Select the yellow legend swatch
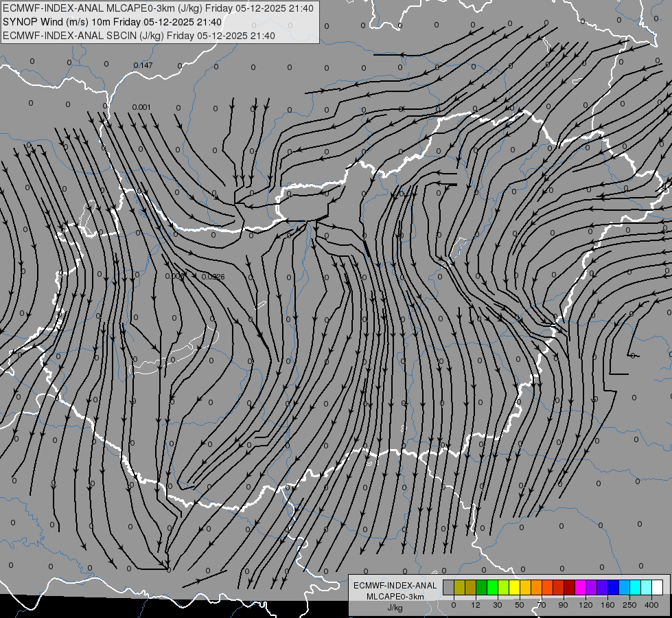The width and height of the screenshot is (672, 618). pyautogui.click(x=515, y=588)
